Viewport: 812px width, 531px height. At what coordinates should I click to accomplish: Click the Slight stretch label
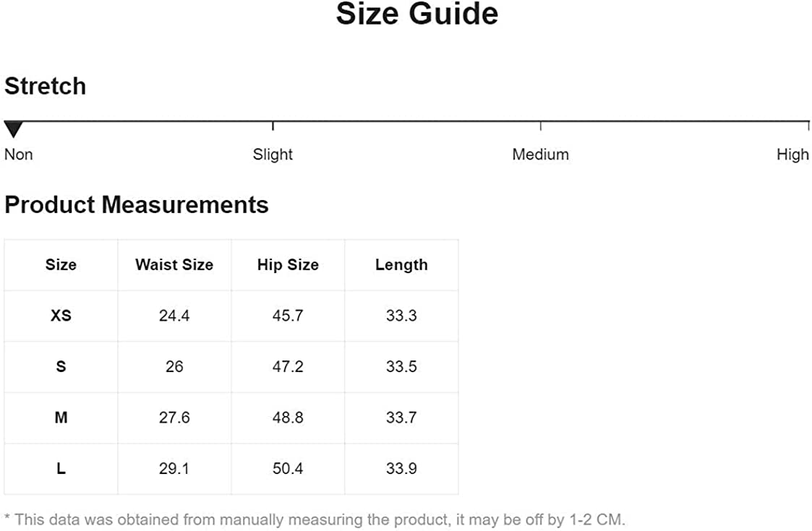click(x=273, y=155)
